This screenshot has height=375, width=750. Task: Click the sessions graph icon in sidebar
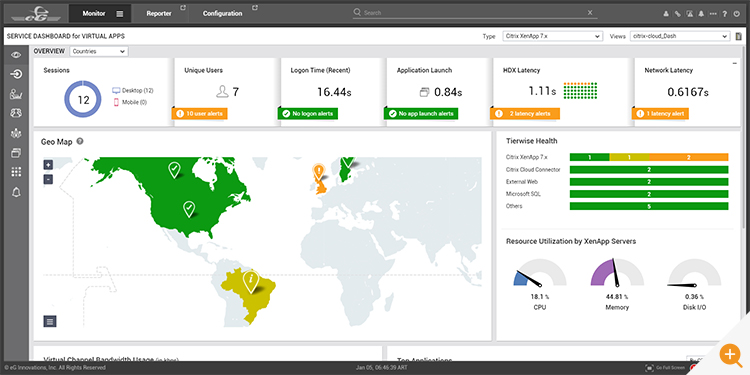(16, 94)
